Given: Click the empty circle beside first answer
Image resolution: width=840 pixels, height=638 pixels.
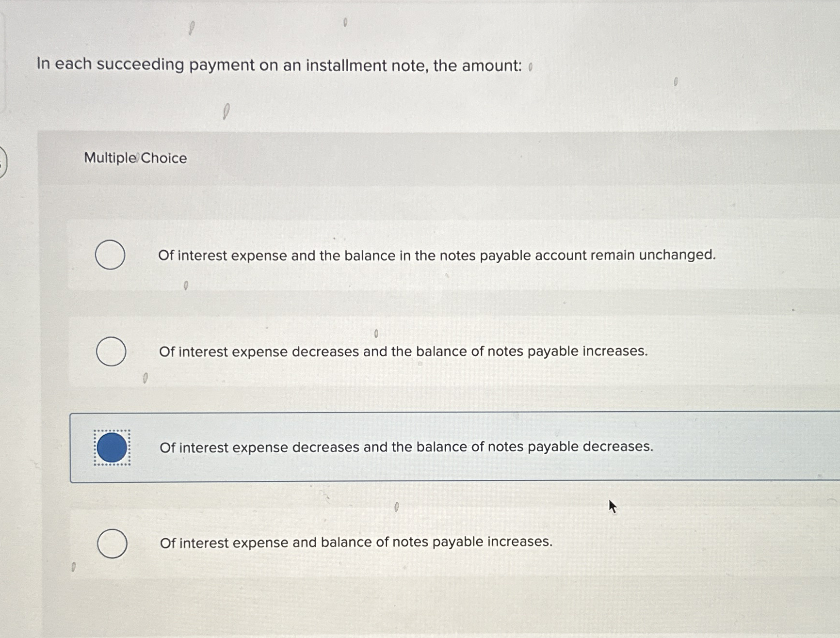Looking at the screenshot, I should tap(111, 255).
